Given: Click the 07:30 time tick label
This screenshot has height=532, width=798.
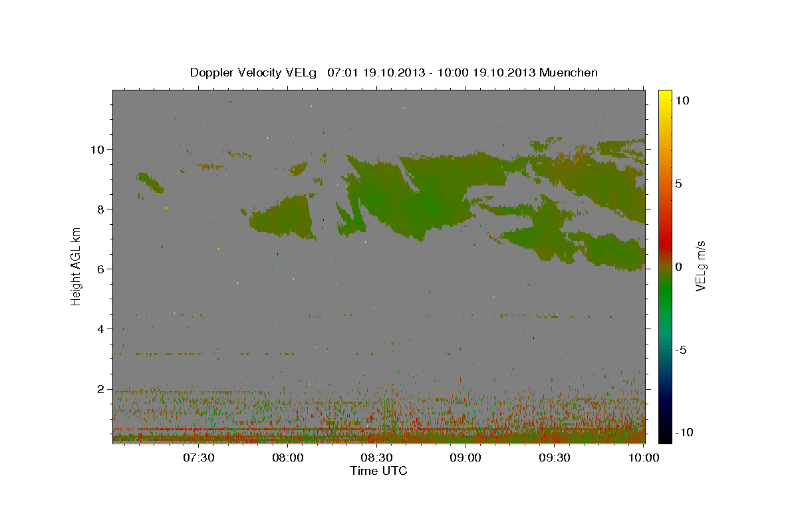Looking at the screenshot, I should tap(199, 458).
